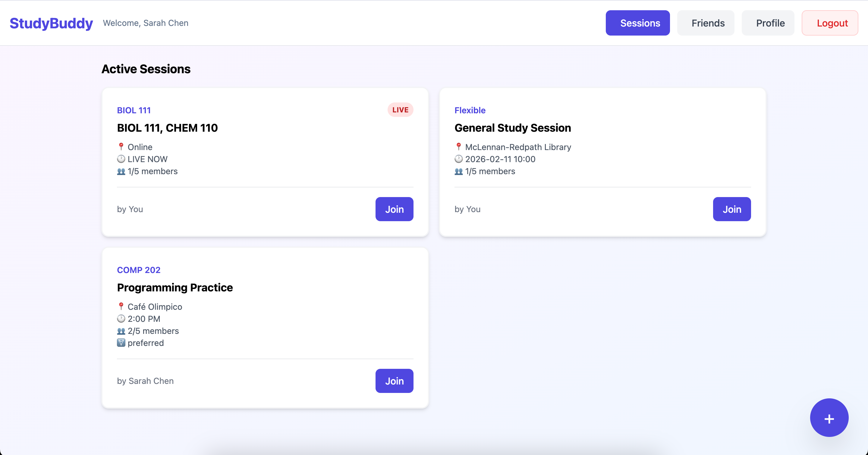Click members icon beside 2/5 members
The height and width of the screenshot is (455, 868).
(x=121, y=331)
